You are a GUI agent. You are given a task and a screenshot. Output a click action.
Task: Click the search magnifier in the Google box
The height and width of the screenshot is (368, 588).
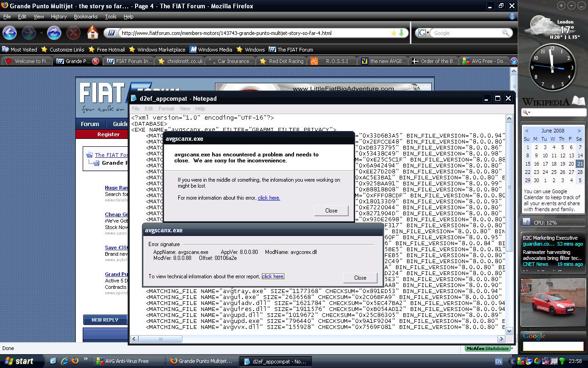[506, 33]
